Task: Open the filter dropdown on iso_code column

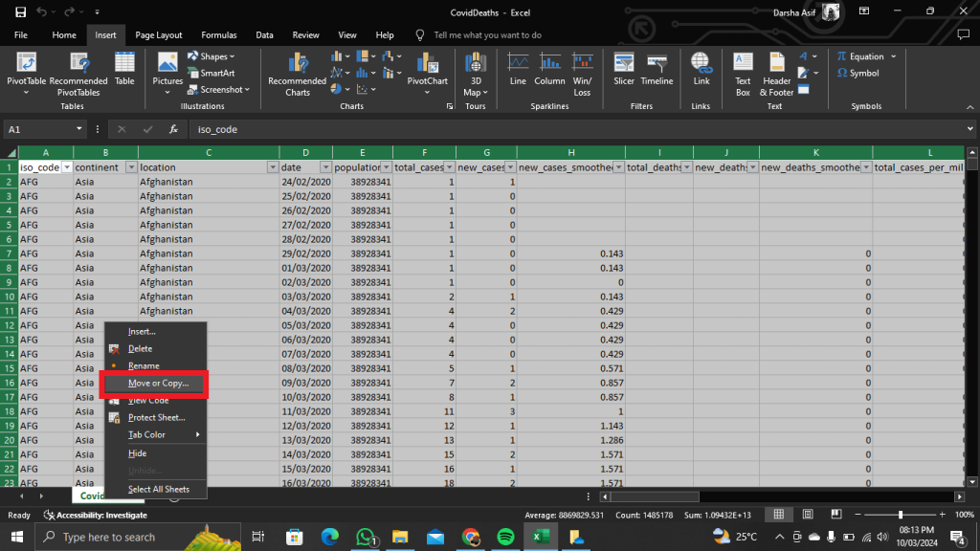Action: click(x=65, y=165)
